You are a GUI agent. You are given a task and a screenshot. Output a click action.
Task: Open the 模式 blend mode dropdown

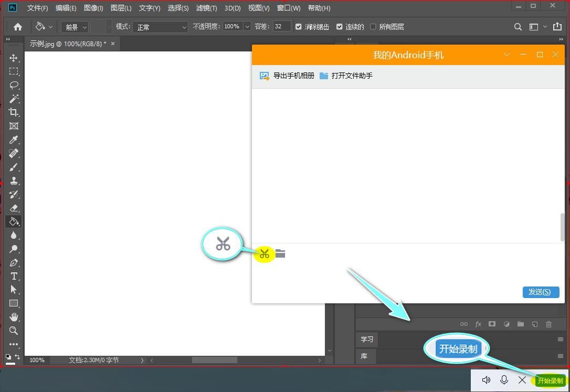[160, 27]
